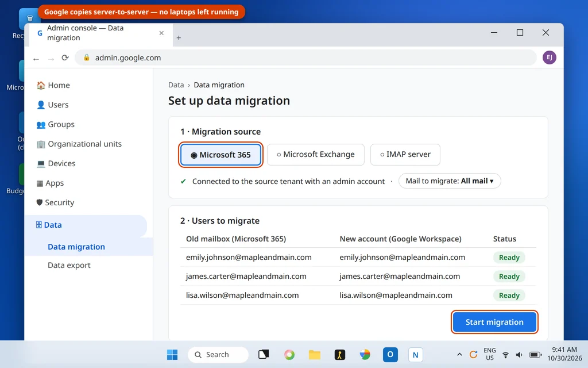Open the Chrome icon on taskbar
This screenshot has height=368, width=588.
click(x=365, y=354)
